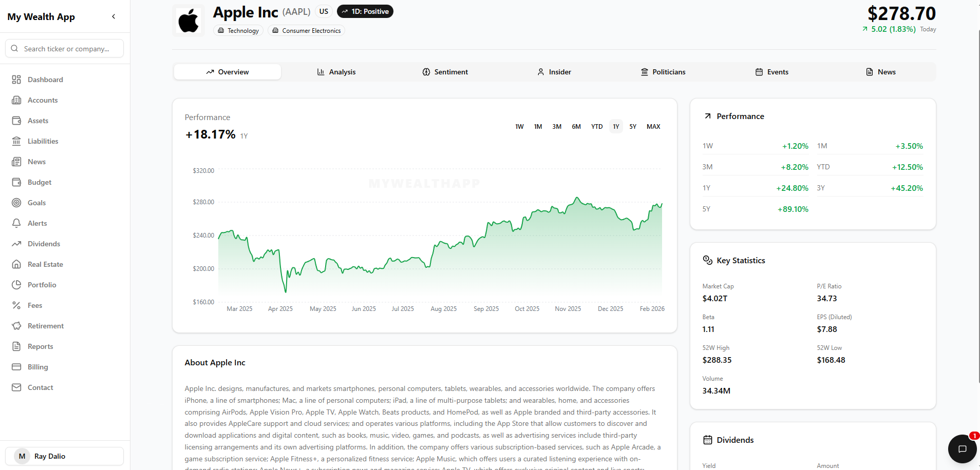Click the $278.70 price value

click(x=901, y=13)
